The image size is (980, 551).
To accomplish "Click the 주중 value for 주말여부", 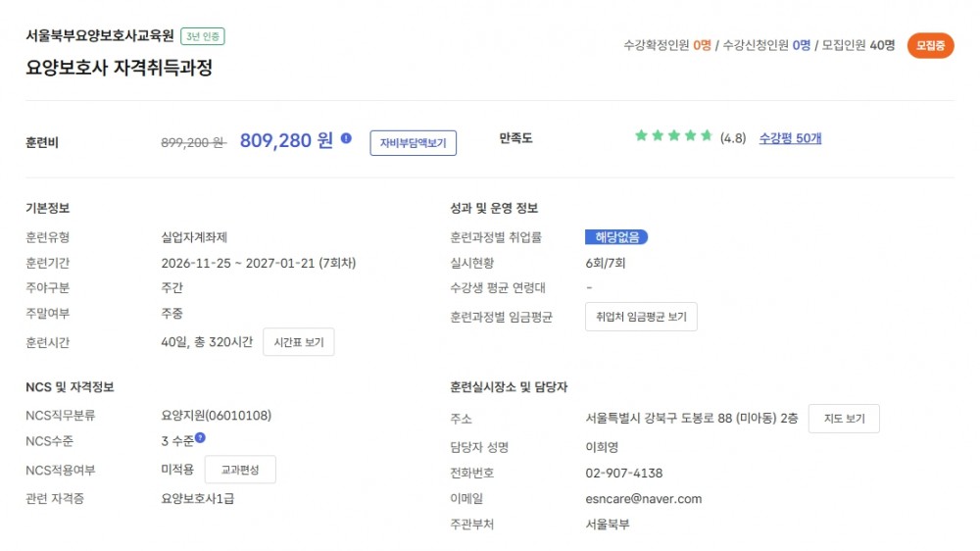I will coord(171,314).
